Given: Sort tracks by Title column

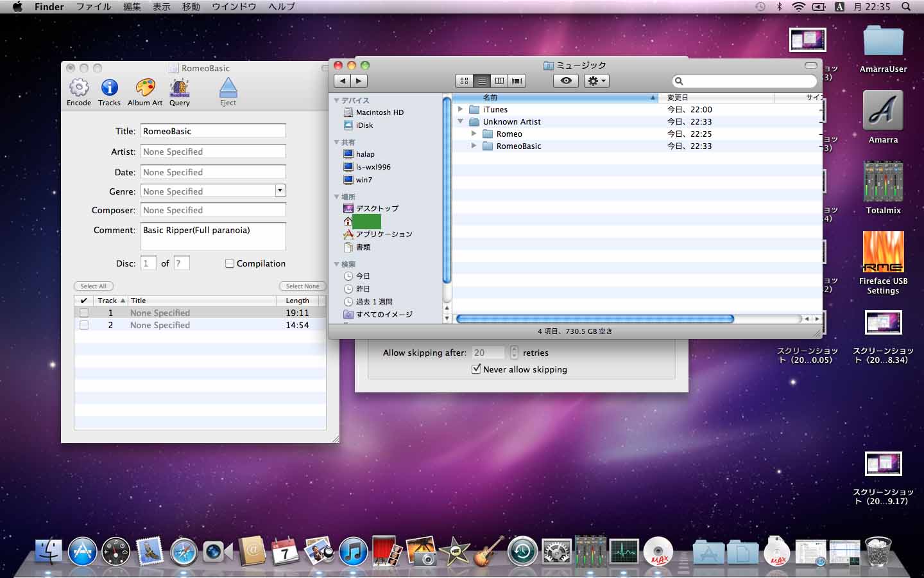Looking at the screenshot, I should tap(202, 301).
